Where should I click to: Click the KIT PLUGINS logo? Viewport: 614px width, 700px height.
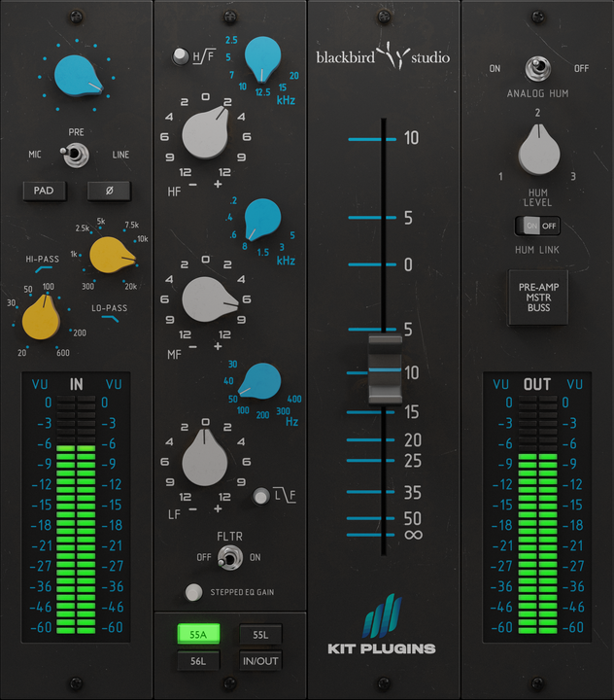click(382, 624)
